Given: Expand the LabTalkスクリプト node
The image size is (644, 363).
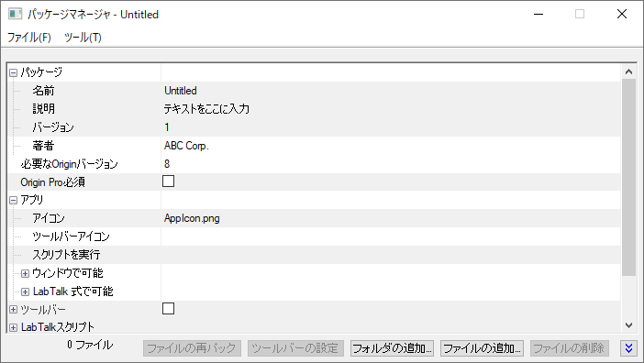Looking at the screenshot, I should [x=13, y=328].
